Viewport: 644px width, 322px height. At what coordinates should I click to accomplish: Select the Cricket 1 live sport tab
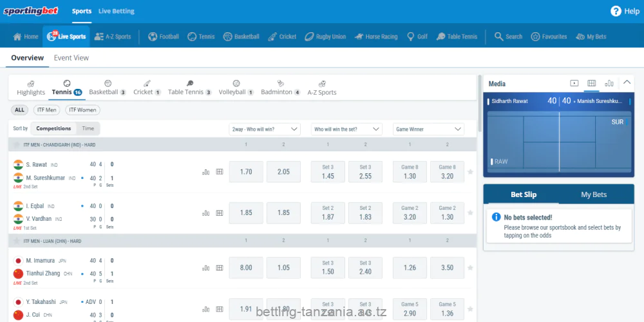click(x=147, y=88)
